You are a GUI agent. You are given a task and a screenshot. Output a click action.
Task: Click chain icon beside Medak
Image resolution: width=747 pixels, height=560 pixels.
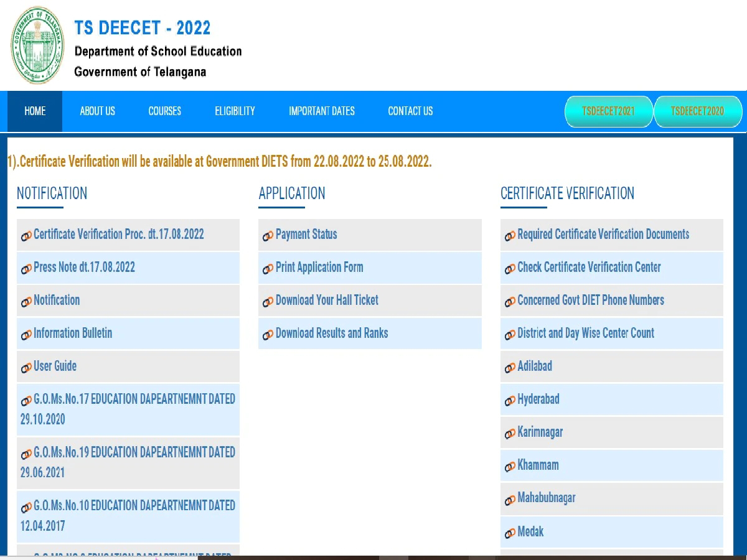click(x=510, y=533)
